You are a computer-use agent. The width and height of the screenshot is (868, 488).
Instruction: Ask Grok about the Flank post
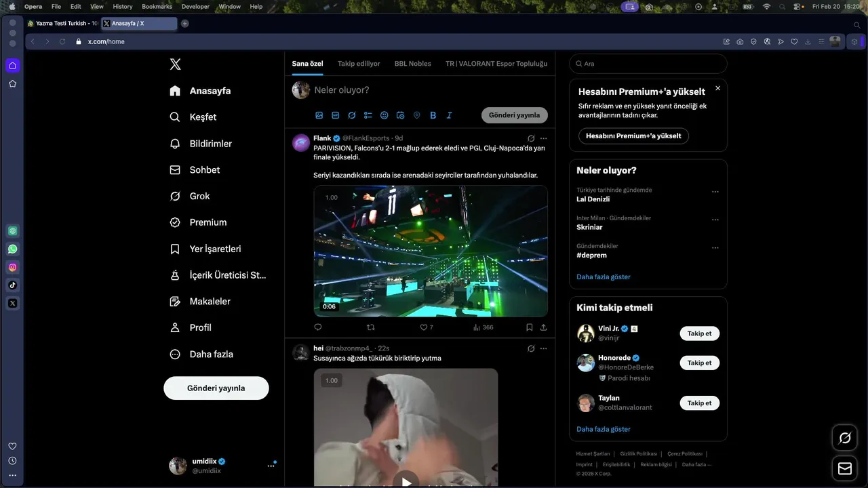[531, 138]
